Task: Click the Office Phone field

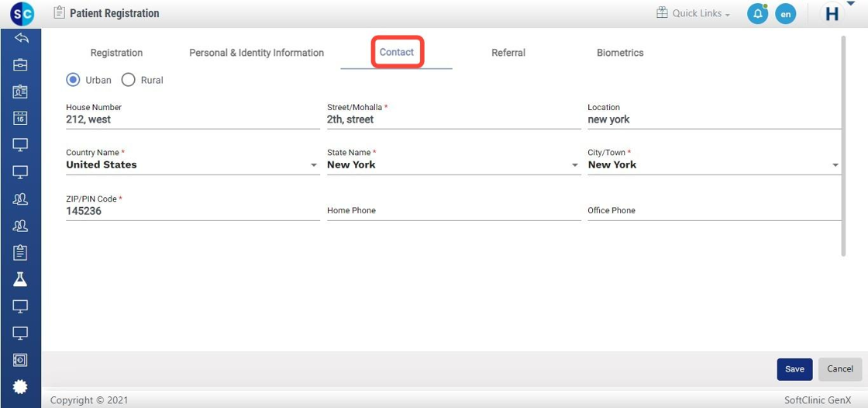Action: 715,211
